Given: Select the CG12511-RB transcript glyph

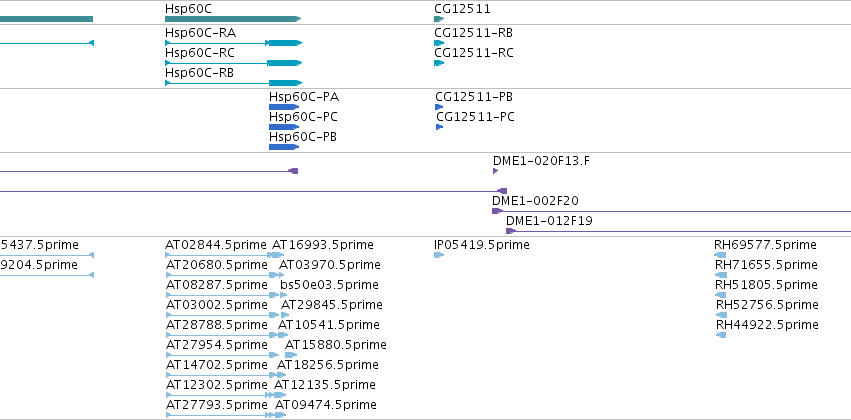Looking at the screenshot, I should [439, 43].
